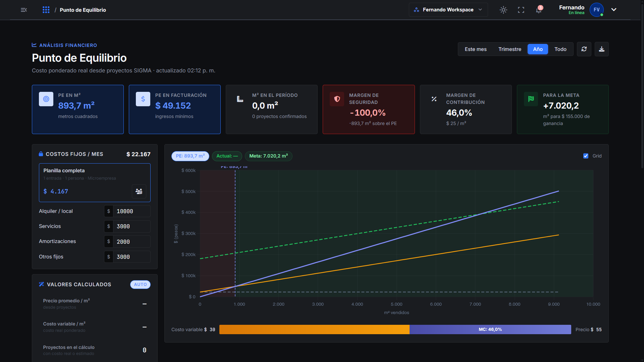Click ruler icon on M² en el período card
Viewport: 644px width, 362px height.
pyautogui.click(x=240, y=99)
